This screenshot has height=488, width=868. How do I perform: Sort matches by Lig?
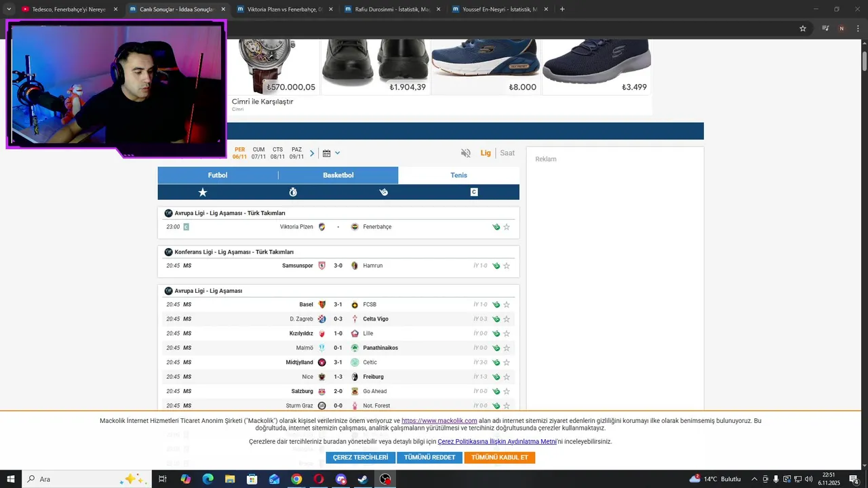(486, 153)
